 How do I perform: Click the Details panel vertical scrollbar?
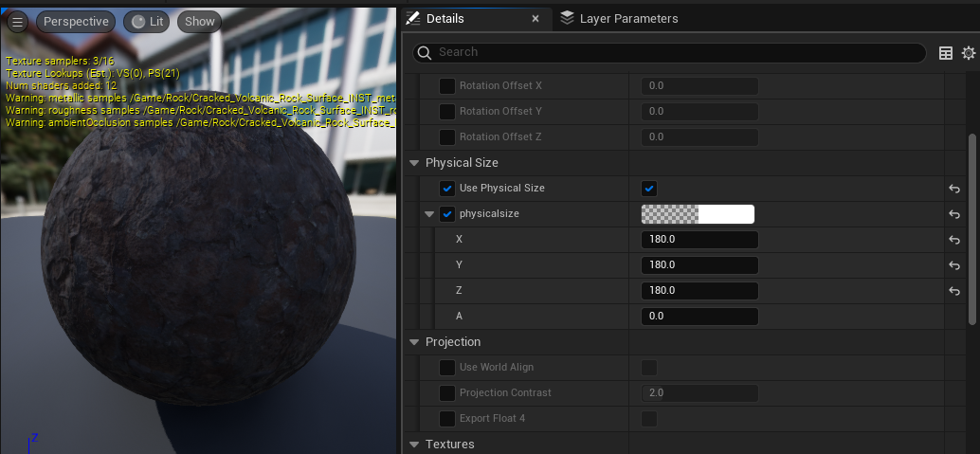(x=971, y=228)
